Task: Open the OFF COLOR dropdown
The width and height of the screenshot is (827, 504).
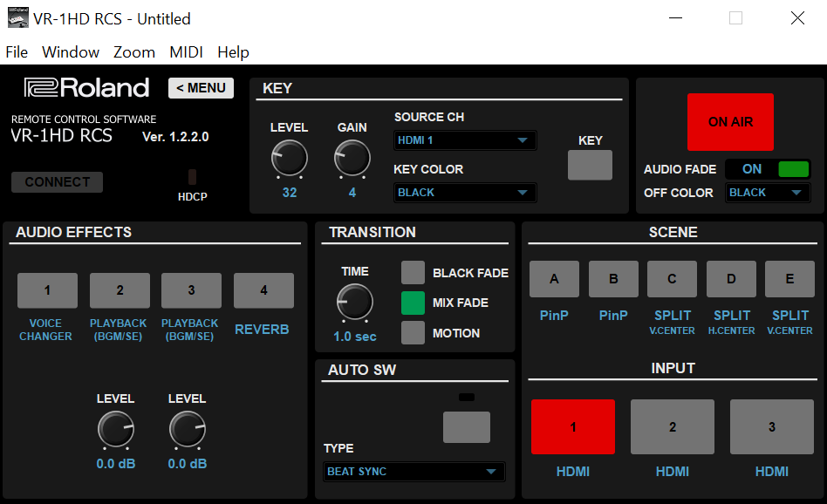Action: [768, 193]
